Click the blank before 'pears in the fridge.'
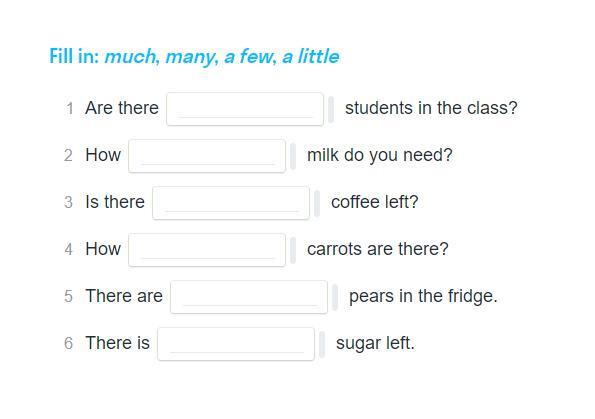 click(x=249, y=297)
